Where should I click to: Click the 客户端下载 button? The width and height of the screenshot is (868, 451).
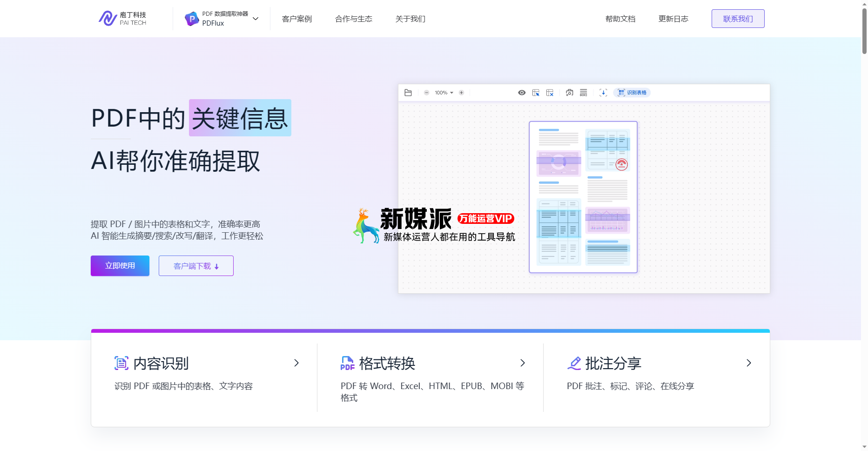196,266
